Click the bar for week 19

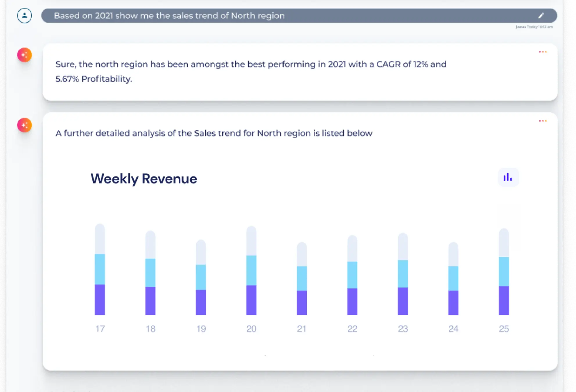201,277
